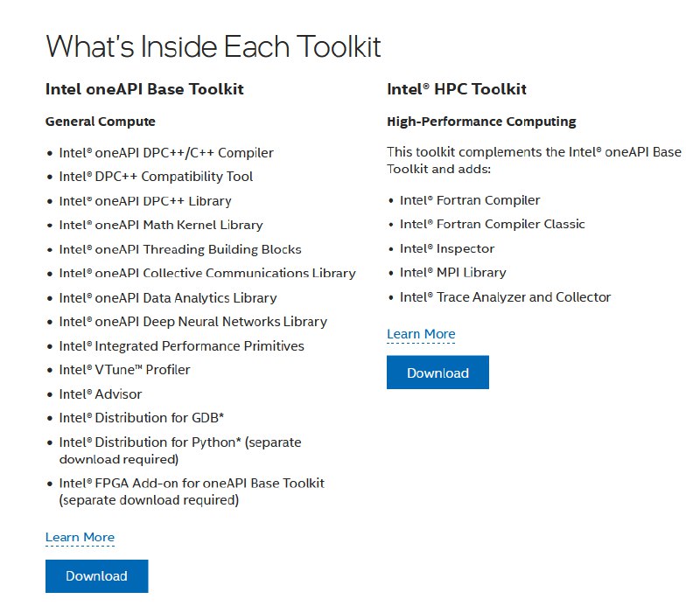This screenshot has height=606, width=700.
Task: Click 'Intel oneAPI Threading Building Blocks' item
Action: 180,249
